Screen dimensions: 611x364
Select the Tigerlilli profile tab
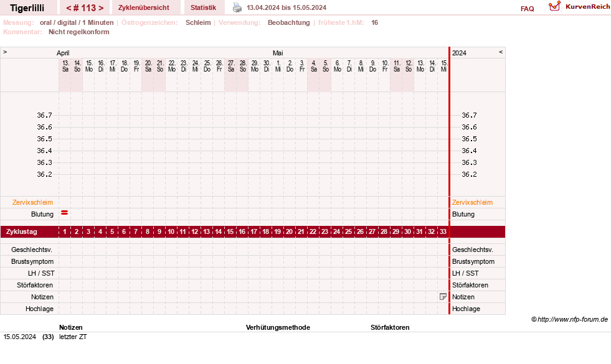tap(27, 8)
